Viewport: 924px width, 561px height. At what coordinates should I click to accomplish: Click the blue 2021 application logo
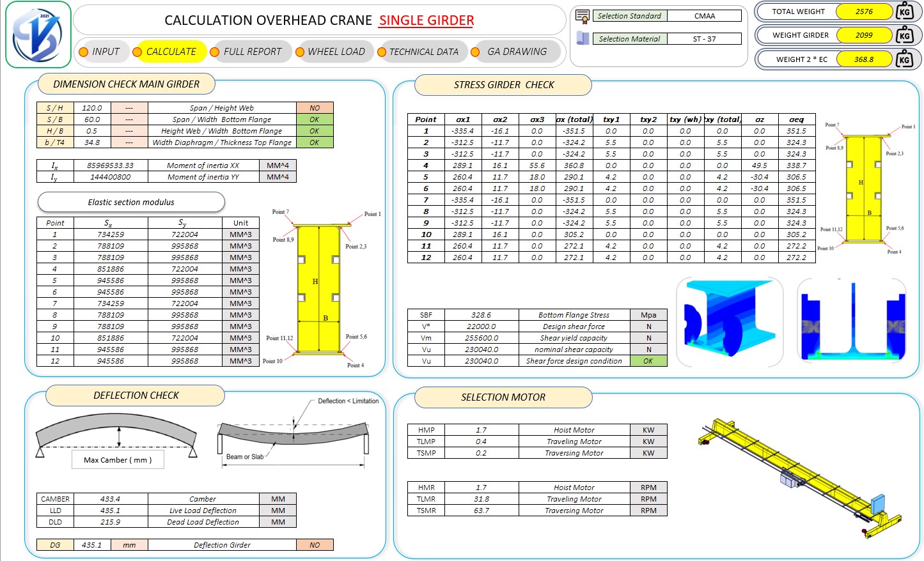pos(38,35)
